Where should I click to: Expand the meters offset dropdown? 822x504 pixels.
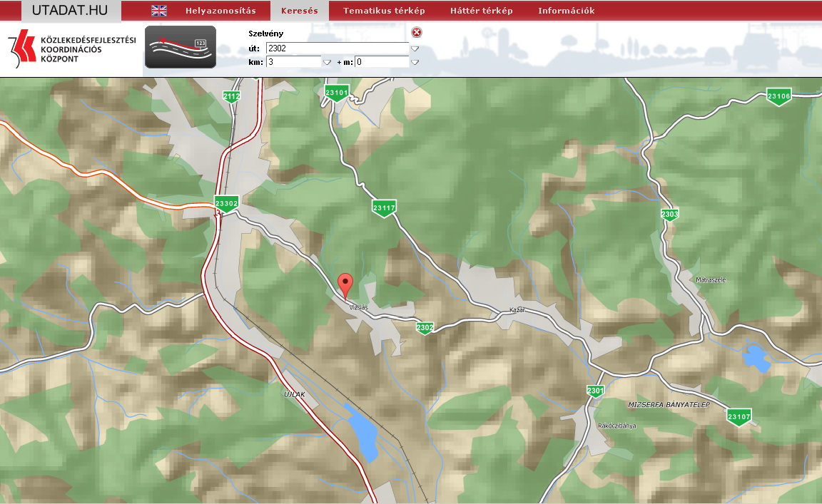click(x=415, y=62)
